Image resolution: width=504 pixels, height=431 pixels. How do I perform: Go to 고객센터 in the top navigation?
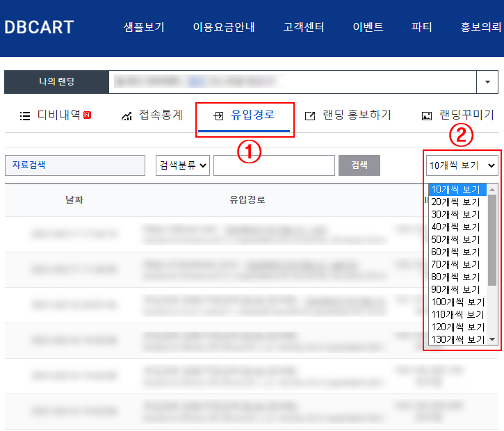[304, 28]
